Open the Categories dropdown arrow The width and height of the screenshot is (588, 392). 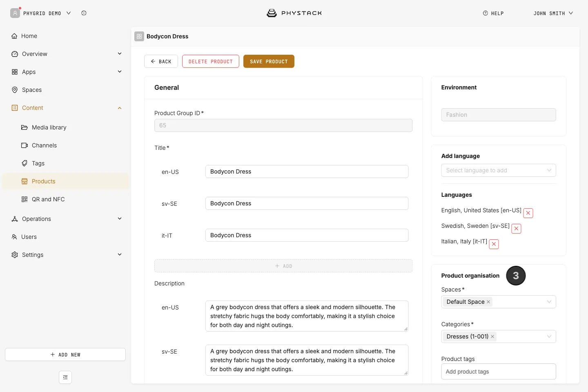coord(549,336)
